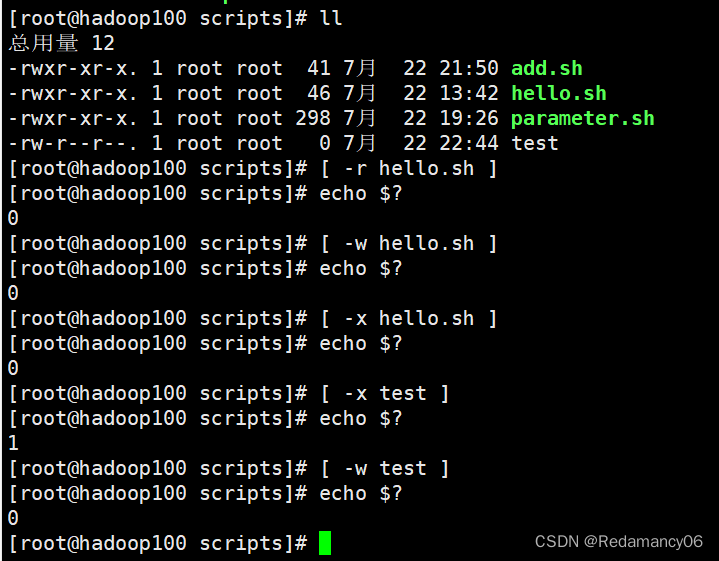This screenshot has height=561, width=719.
Task: Click the parameter.sh filename
Action: pyautogui.click(x=582, y=118)
